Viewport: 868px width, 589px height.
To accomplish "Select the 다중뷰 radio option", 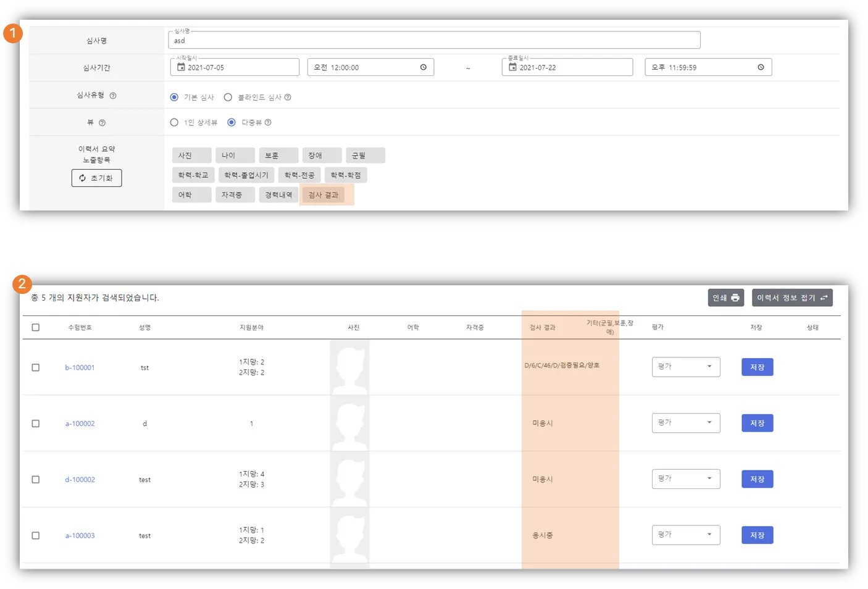I will pyautogui.click(x=232, y=122).
